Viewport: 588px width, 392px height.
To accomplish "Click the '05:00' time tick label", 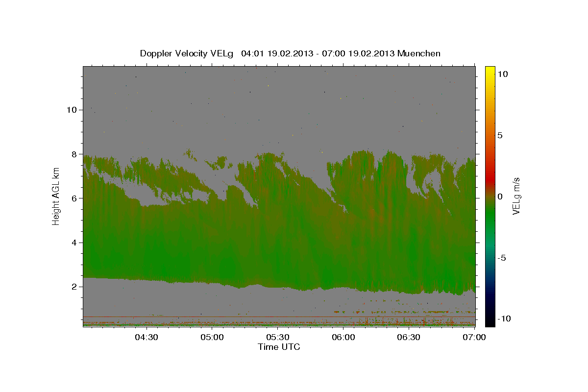I will (212, 337).
